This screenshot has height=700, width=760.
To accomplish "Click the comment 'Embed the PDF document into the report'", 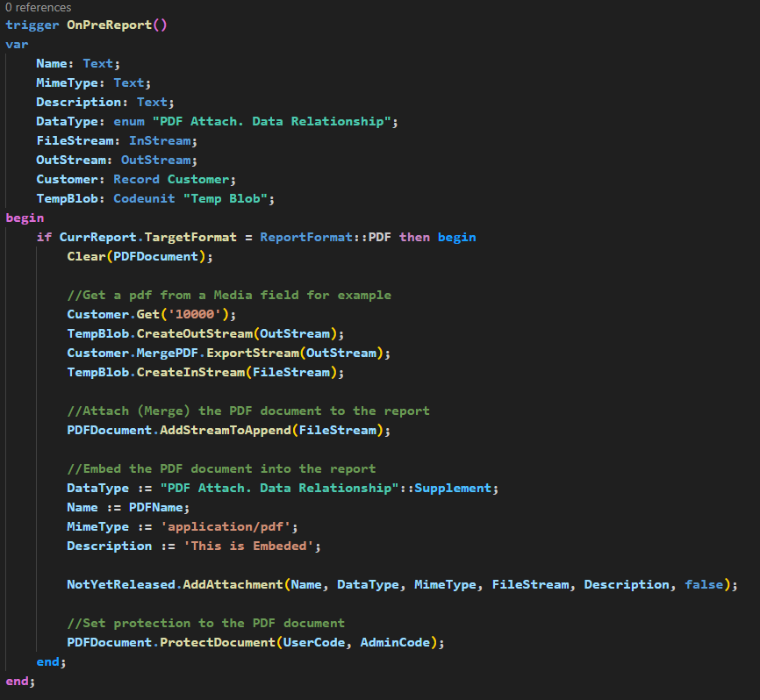I will [221, 469].
